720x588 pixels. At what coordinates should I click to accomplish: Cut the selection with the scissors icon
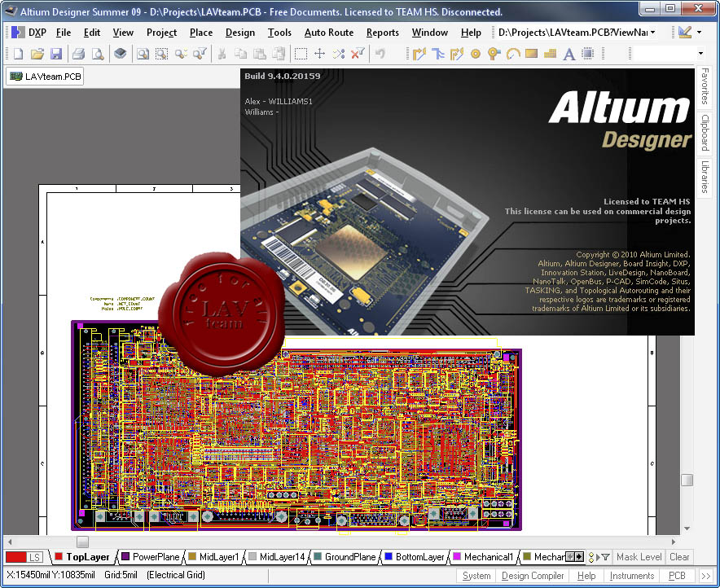[x=222, y=55]
